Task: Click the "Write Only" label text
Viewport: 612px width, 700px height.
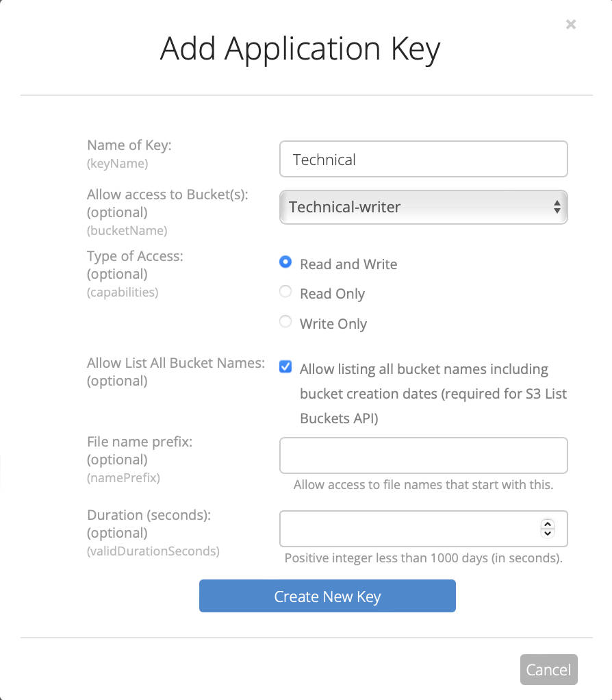Action: click(x=333, y=324)
